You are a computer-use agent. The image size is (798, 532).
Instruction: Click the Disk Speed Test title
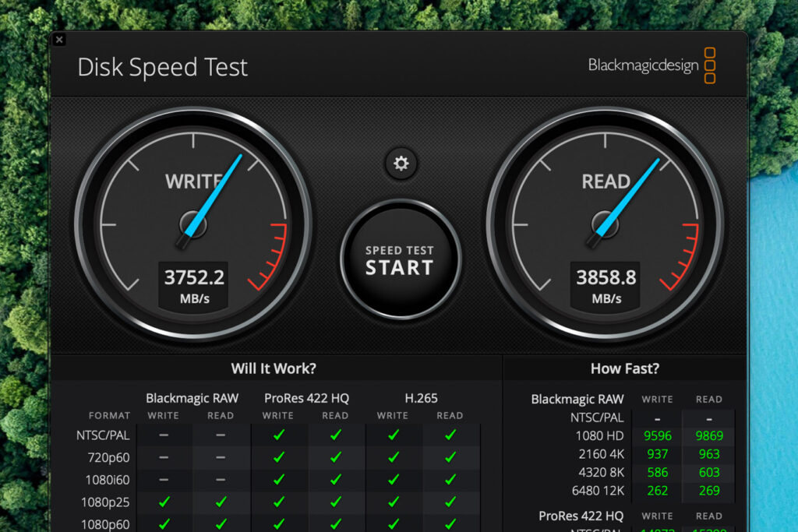coord(162,67)
